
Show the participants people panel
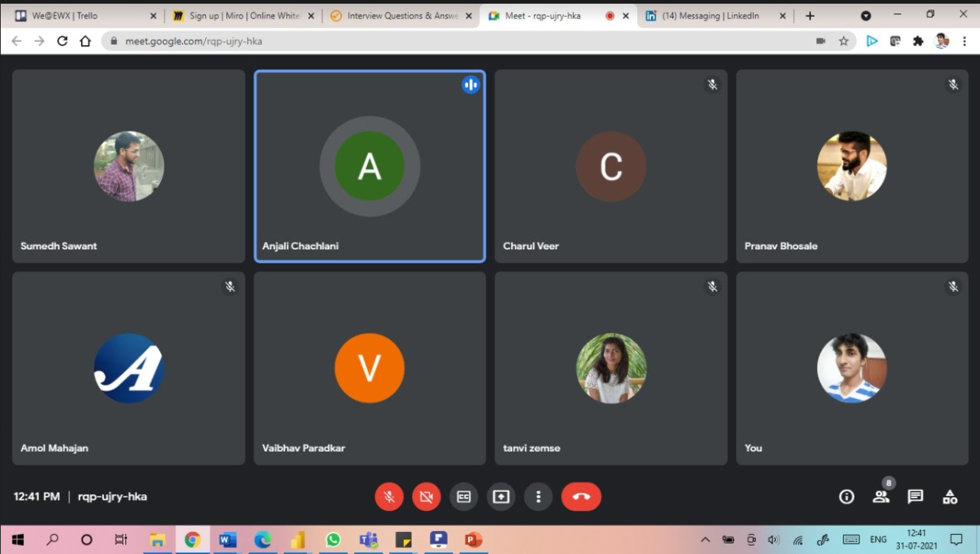pyautogui.click(x=880, y=496)
